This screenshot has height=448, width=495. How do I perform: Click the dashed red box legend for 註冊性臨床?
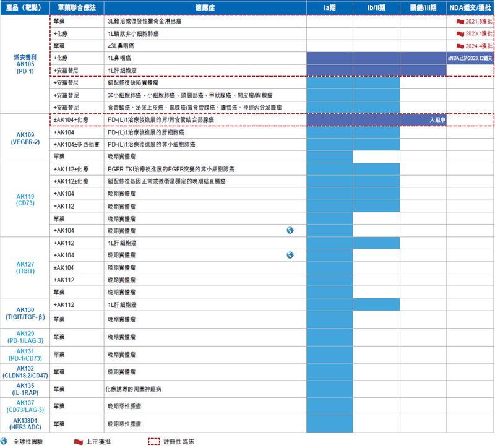point(154,442)
